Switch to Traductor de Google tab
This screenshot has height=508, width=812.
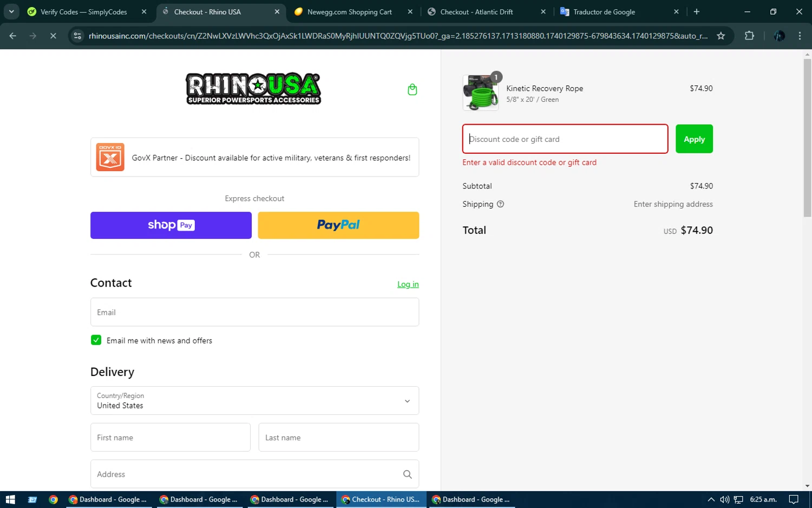pos(604,12)
